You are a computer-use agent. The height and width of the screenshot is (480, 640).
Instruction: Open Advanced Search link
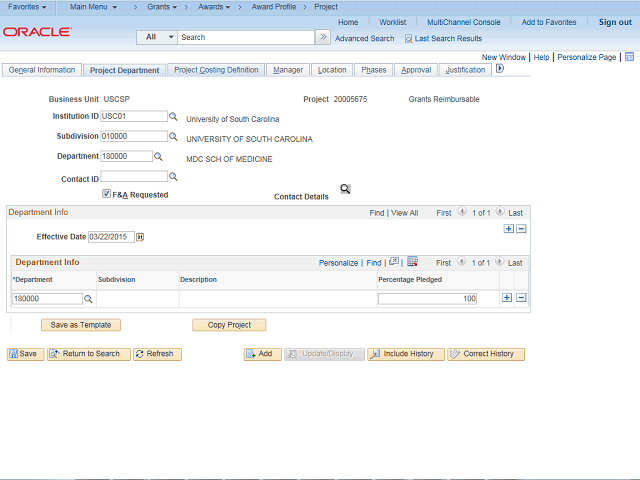364,38
